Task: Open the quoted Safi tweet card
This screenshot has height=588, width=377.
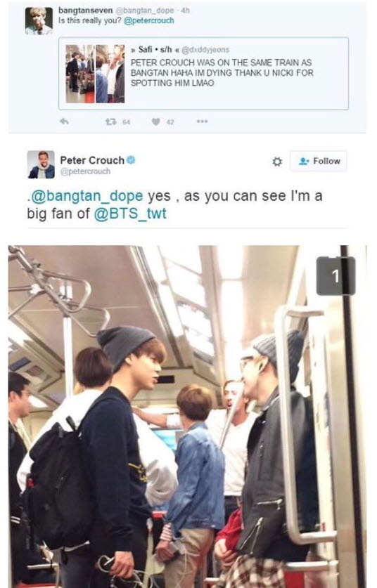Action: 203,74
